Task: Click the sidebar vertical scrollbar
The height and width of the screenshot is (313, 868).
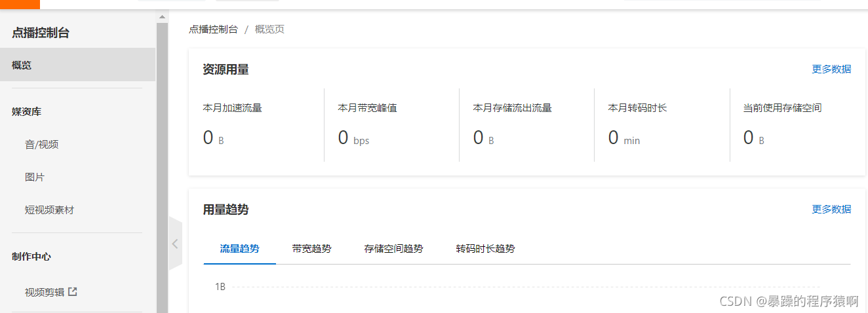Action: (163, 167)
